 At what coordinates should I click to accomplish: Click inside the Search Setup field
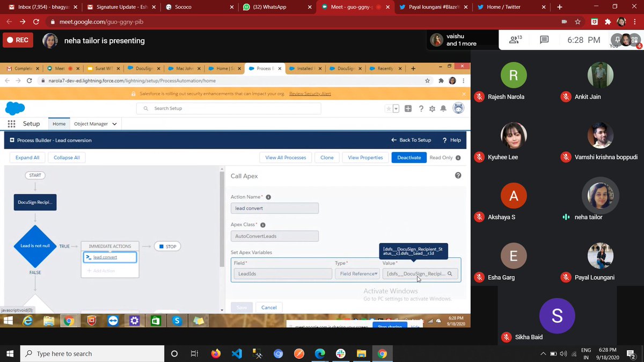click(228, 108)
